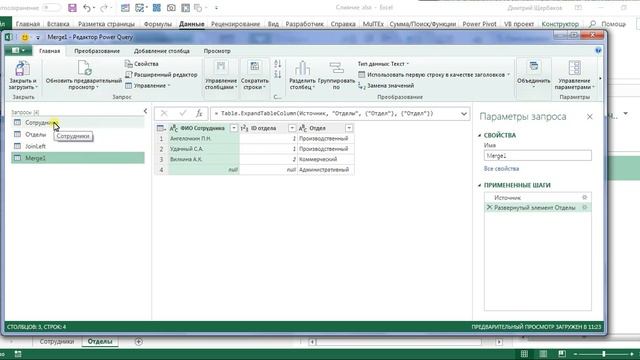Screen dimensions: 640x360
Task: Select the Сотрудники query
Action: tap(78, 122)
